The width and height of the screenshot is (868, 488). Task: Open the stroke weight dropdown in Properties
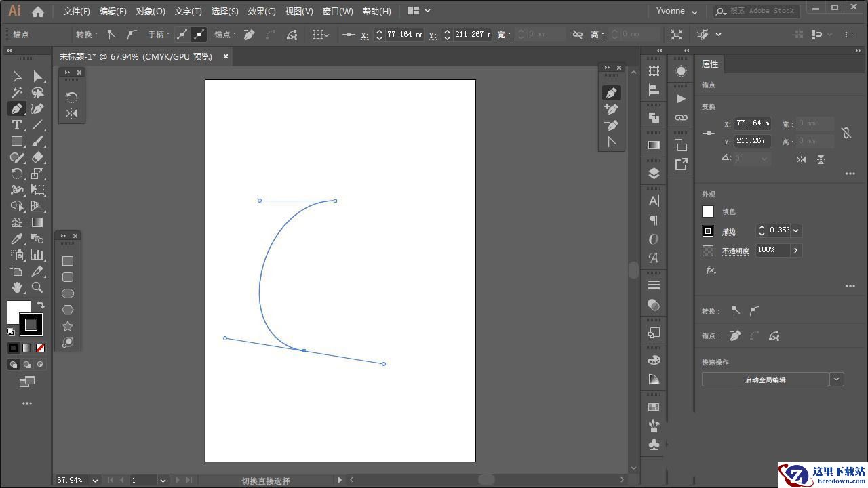tap(796, 230)
